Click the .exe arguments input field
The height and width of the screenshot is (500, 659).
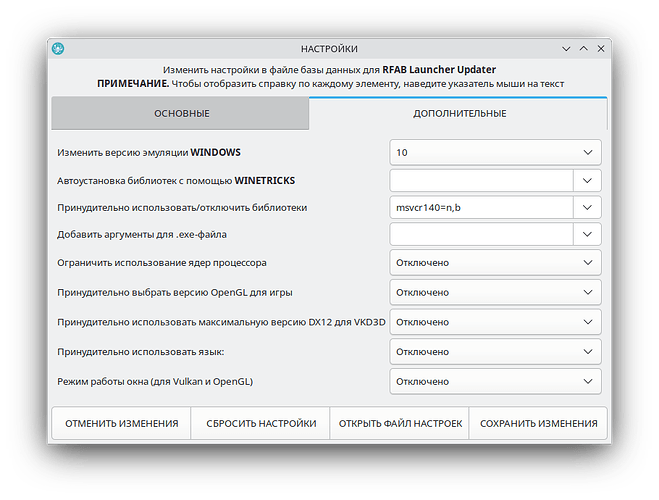pos(480,234)
